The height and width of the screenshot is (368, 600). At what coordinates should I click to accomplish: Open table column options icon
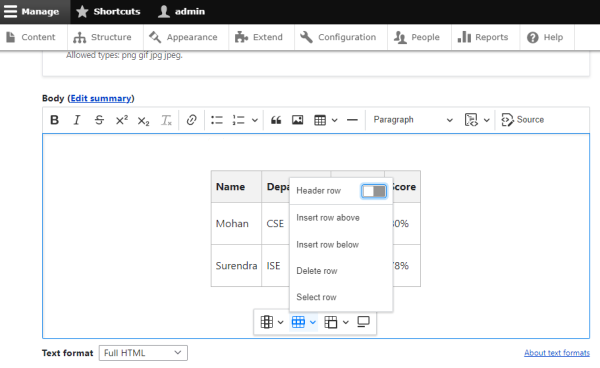tap(267, 322)
